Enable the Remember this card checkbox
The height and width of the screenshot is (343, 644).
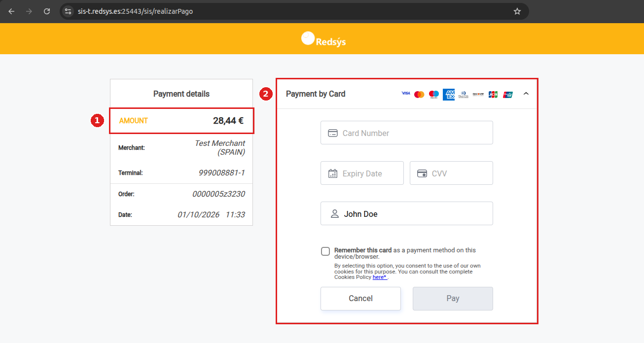tap(325, 251)
